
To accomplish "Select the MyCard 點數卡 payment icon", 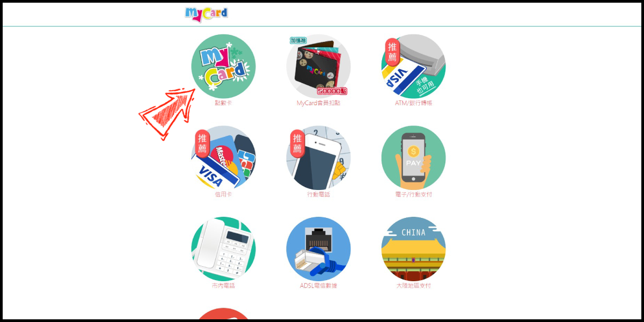I will pyautogui.click(x=223, y=66).
